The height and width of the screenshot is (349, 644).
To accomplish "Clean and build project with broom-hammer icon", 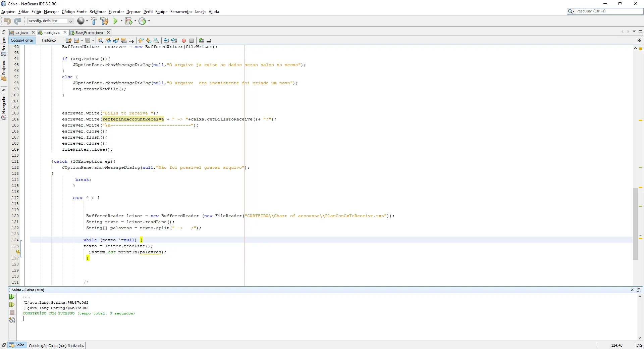I will [104, 21].
